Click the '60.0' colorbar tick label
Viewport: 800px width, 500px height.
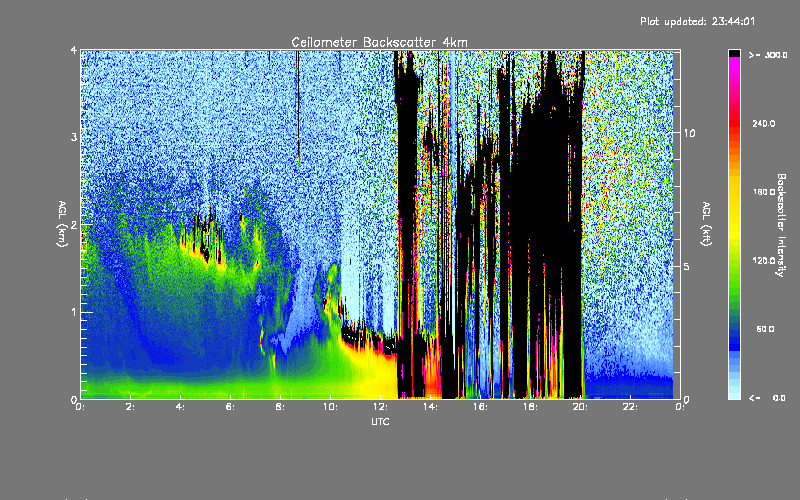pos(765,329)
